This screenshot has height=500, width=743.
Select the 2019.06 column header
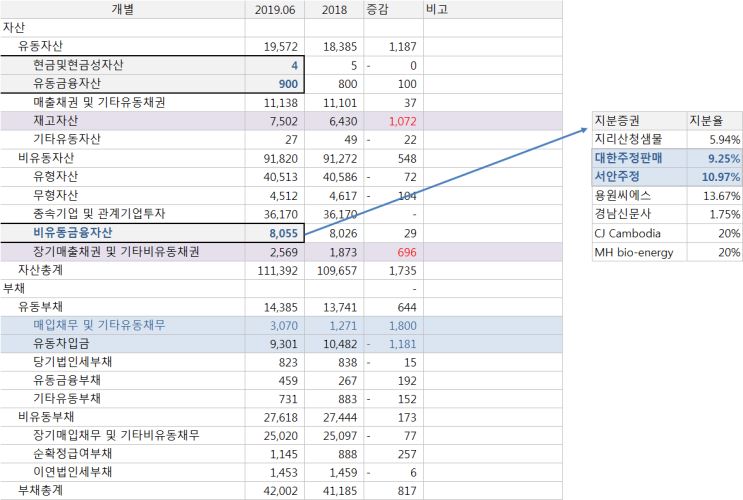coord(275,9)
